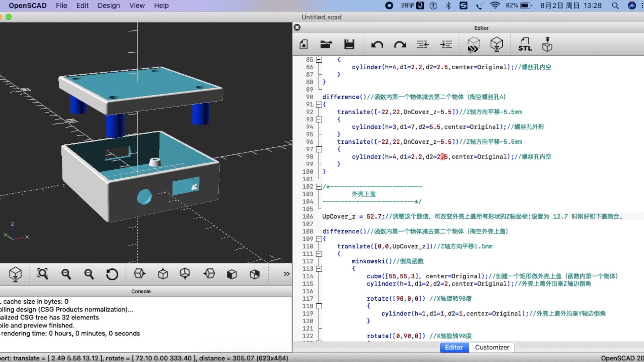Image resolution: width=644 pixels, height=362 pixels.
Task: Open an existing SCAD file
Action: pyautogui.click(x=326, y=44)
